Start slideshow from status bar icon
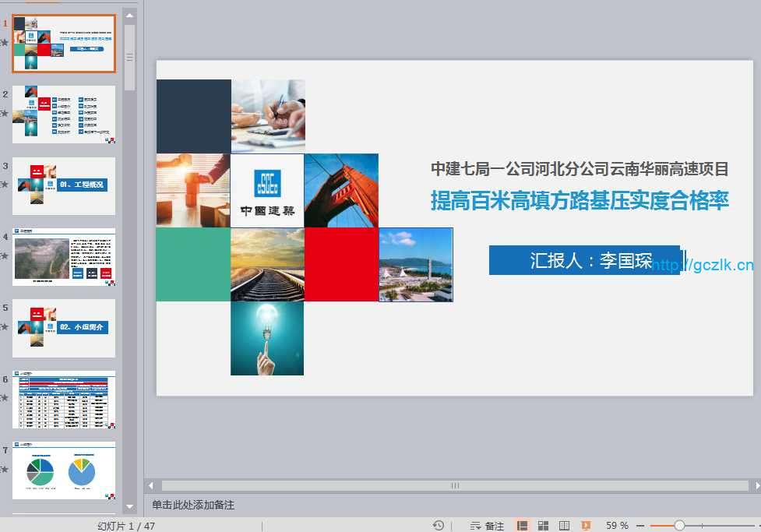Viewport: 761px width, 532px height. (x=586, y=526)
